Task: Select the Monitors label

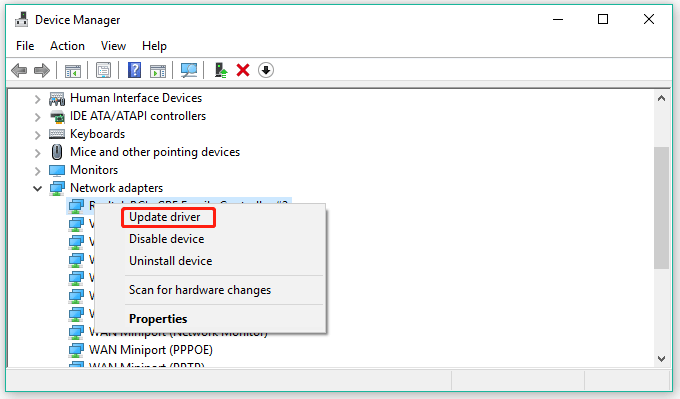Action: [94, 170]
